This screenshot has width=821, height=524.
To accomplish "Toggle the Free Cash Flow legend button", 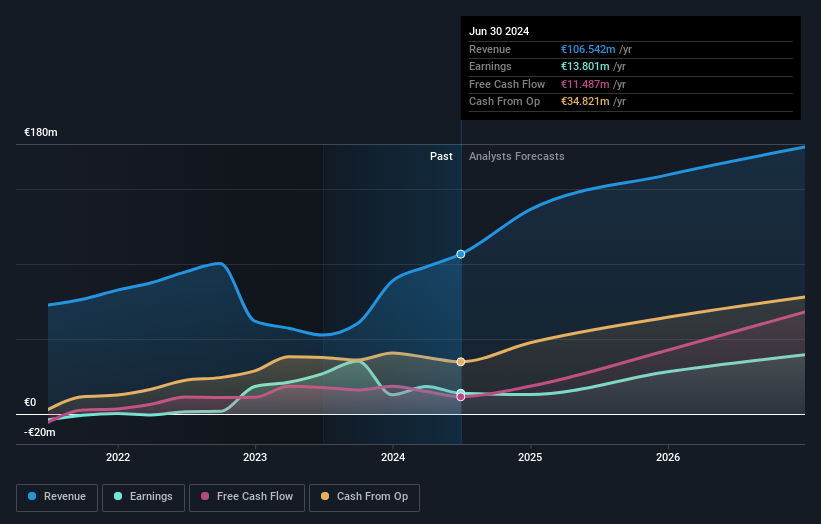I will (x=247, y=497).
